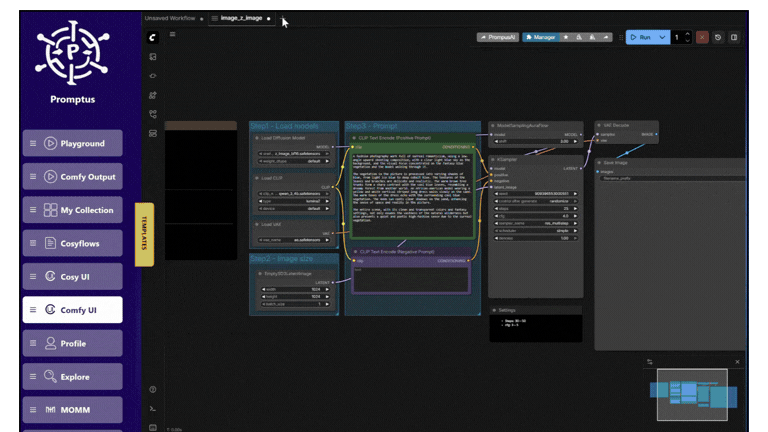768x432 pixels.
Task: Collapse the positive prompt CLIP Text Encode node
Action: 354,138
